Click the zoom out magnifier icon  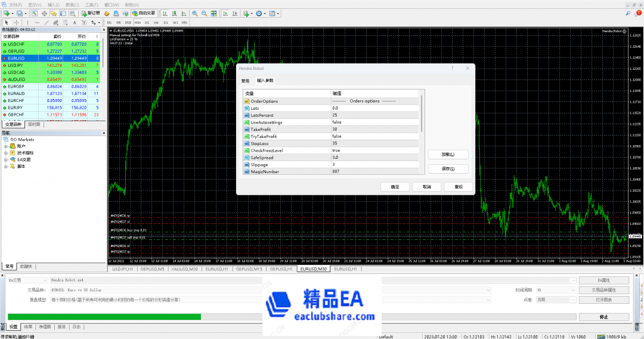point(204,13)
